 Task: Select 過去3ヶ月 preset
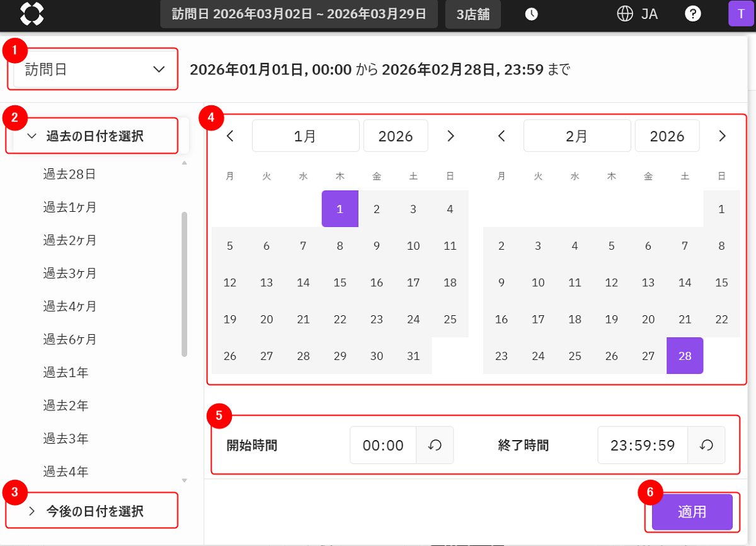(70, 273)
